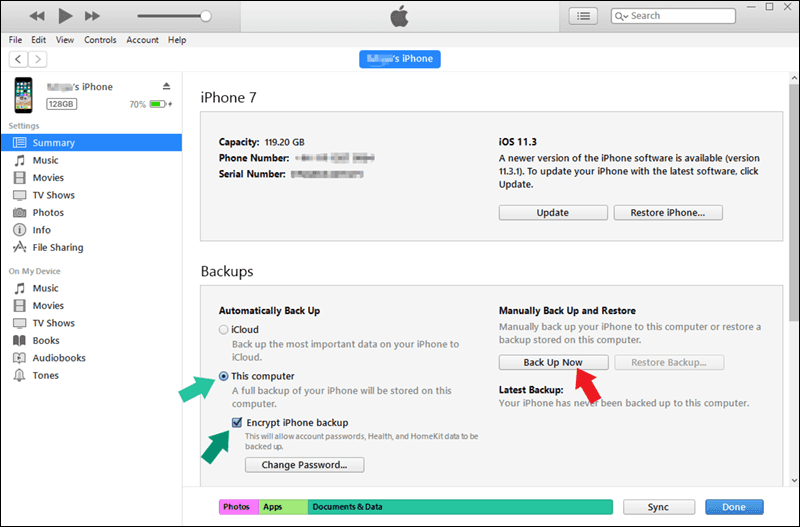800x527 pixels.
Task: Skip ahead with the fast-forward icon
Action: 92,16
